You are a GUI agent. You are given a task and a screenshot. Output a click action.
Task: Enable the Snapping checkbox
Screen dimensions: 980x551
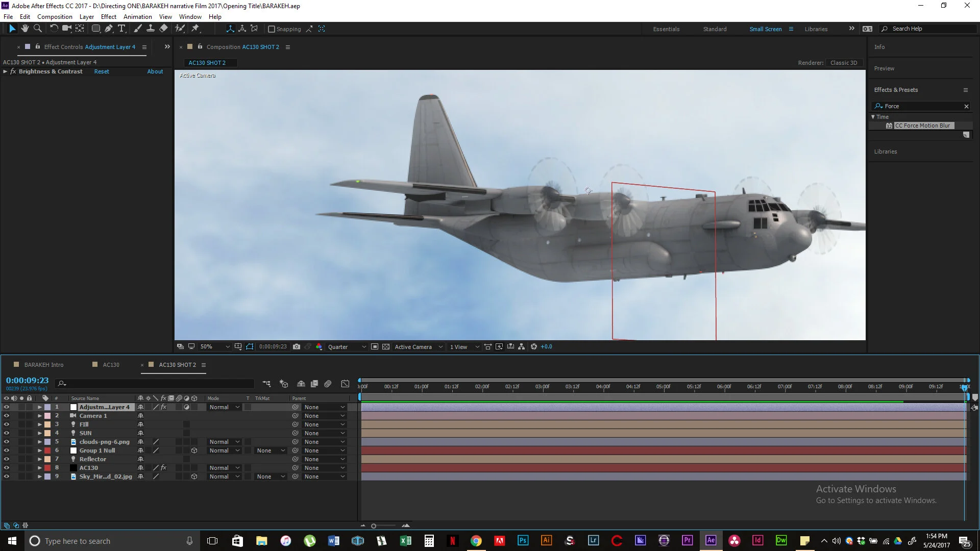[272, 29]
